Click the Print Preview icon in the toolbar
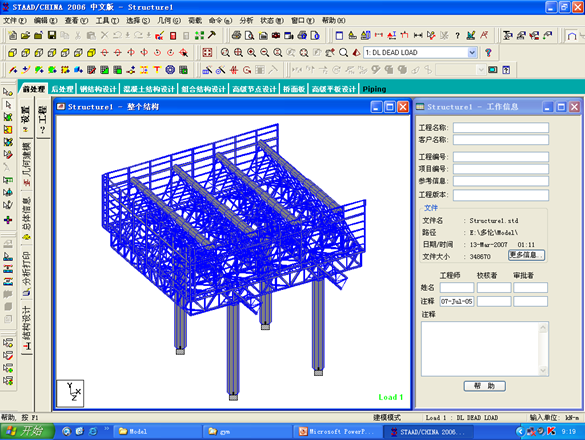The height and width of the screenshot is (440, 585). coord(249,35)
